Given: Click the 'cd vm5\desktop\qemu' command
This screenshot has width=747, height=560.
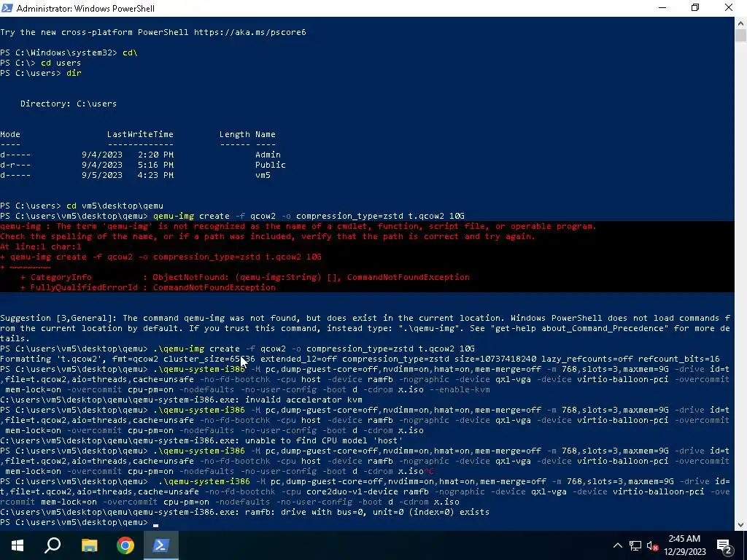Looking at the screenshot, I should (x=115, y=206).
